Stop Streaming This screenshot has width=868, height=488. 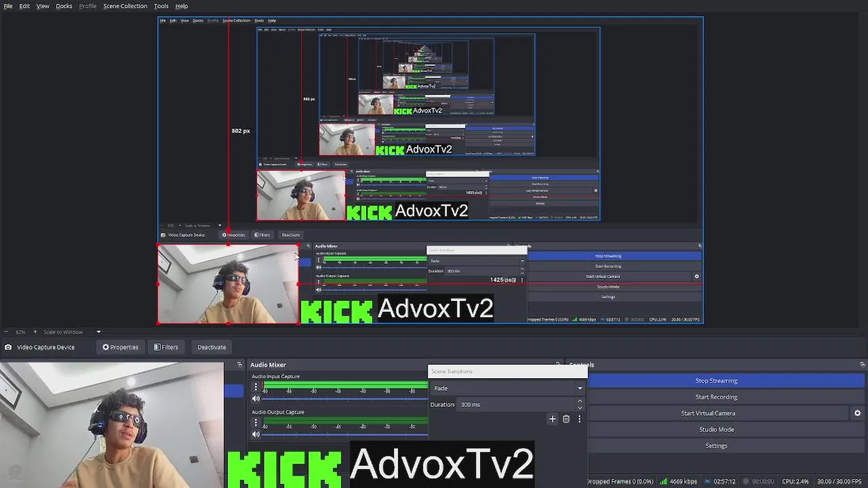click(716, 381)
